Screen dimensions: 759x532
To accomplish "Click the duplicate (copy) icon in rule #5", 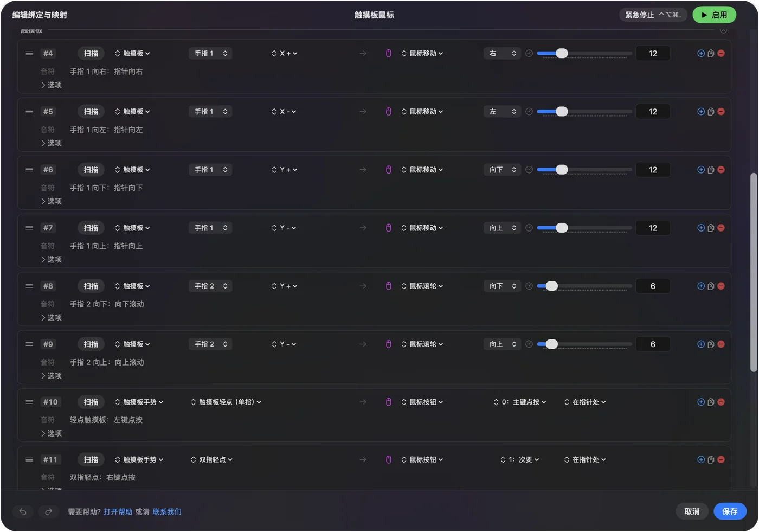I will coord(711,112).
